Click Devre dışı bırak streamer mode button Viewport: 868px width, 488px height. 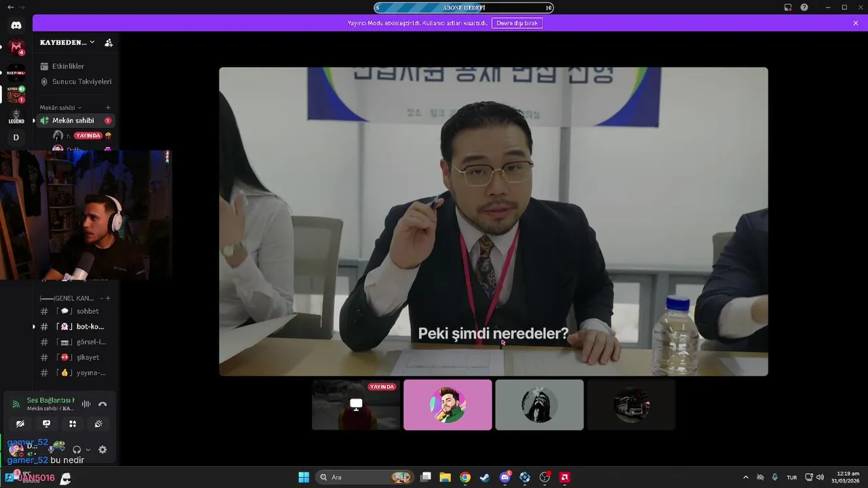tap(517, 23)
